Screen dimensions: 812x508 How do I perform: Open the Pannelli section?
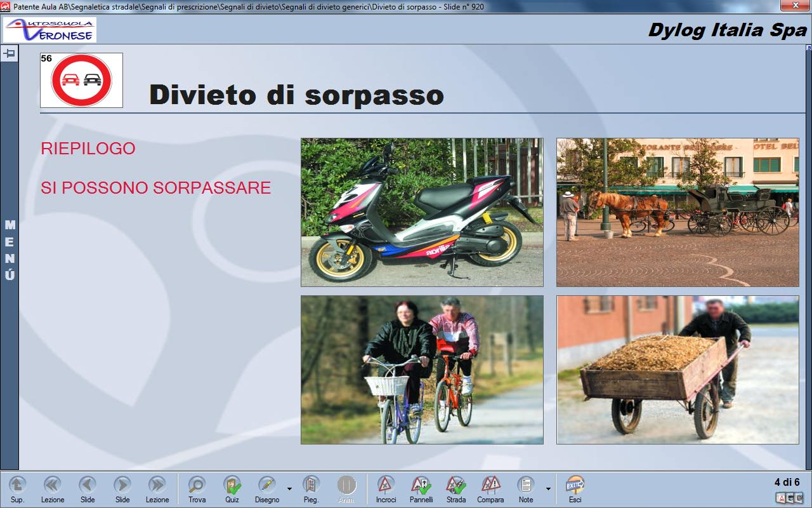tap(421, 489)
